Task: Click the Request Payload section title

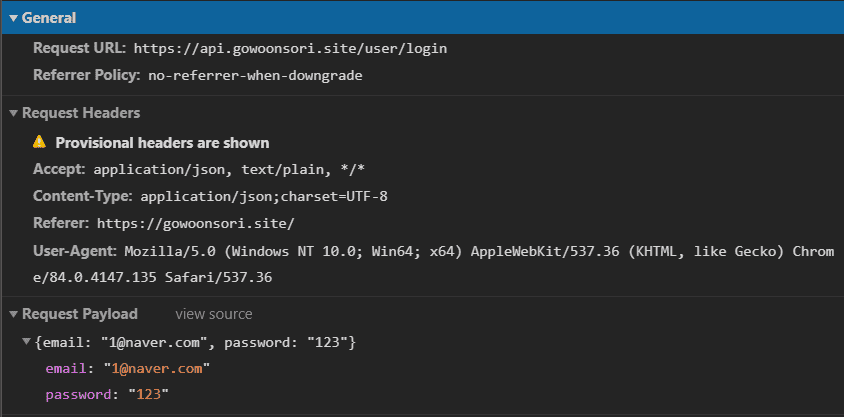Action: click(79, 314)
